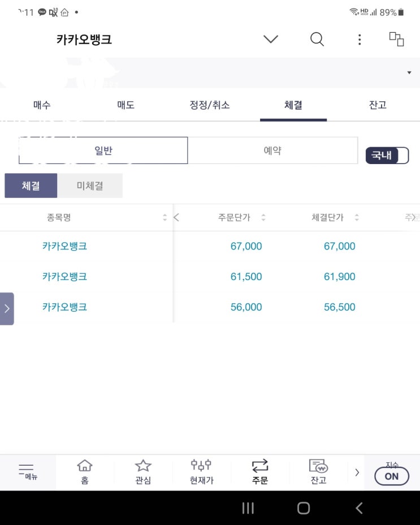Select the 예약 order type

click(x=273, y=150)
